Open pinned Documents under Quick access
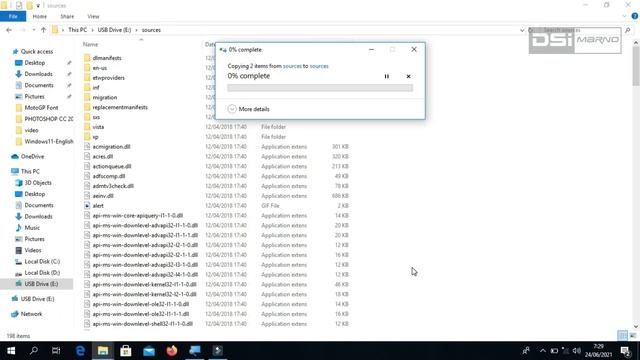Image resolution: width=640 pixels, height=360 pixels. click(x=39, y=85)
